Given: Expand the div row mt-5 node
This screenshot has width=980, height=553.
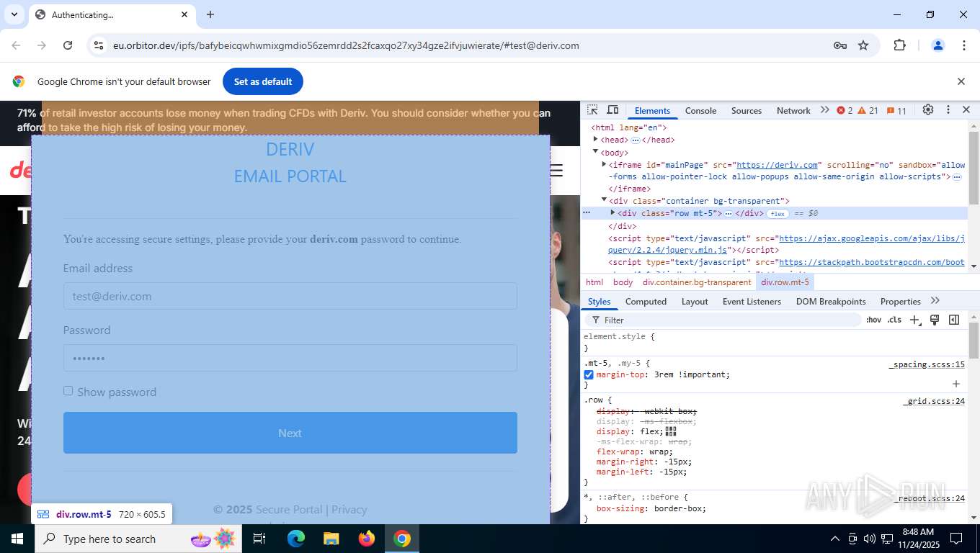Looking at the screenshot, I should pyautogui.click(x=612, y=213).
